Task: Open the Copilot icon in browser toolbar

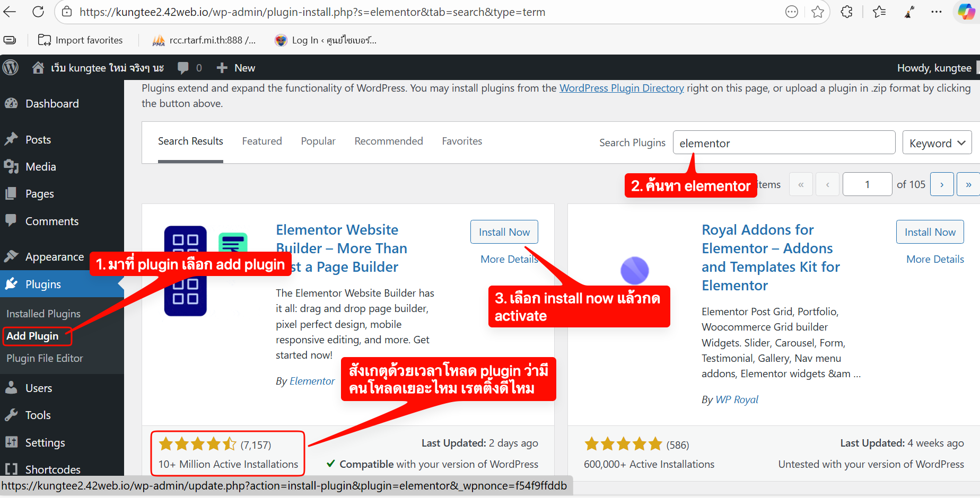Action: tap(966, 12)
